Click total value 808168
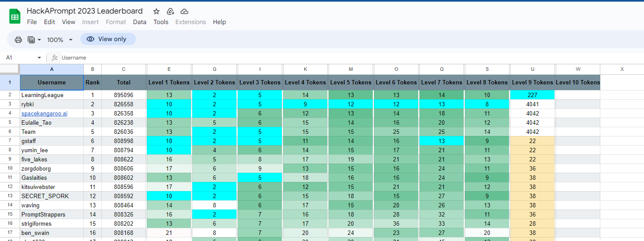 coord(124,233)
